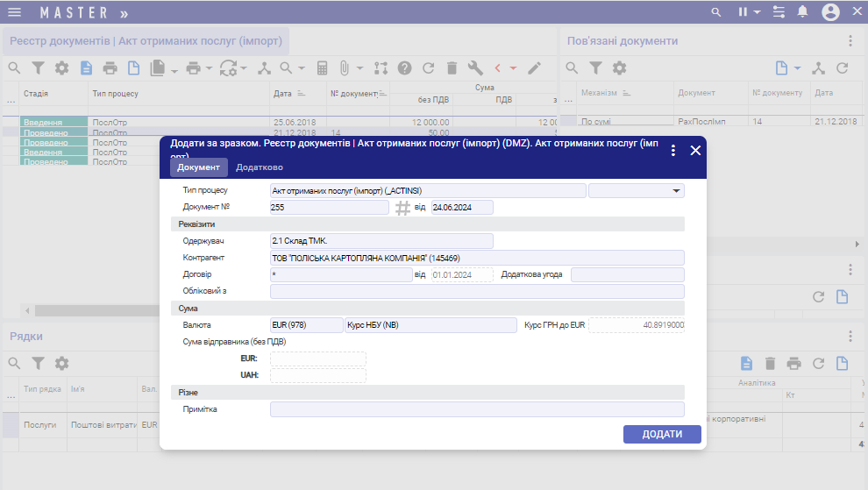Open the notifications bell
The width and height of the screenshot is (868, 490).
point(802,12)
